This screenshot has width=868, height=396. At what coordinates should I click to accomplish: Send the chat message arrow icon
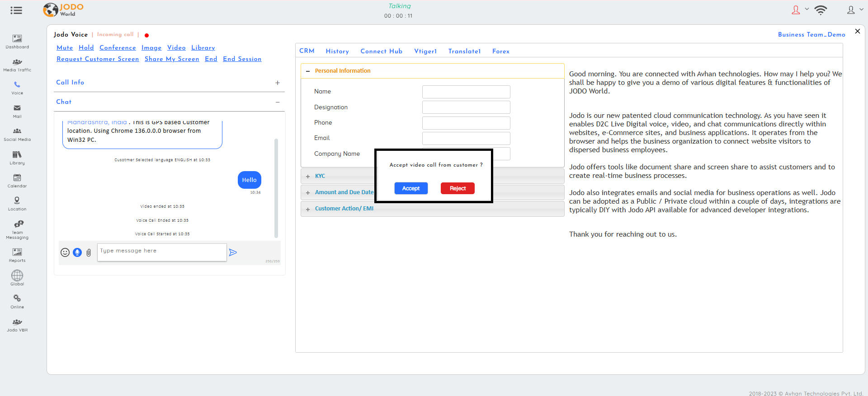[x=233, y=252]
